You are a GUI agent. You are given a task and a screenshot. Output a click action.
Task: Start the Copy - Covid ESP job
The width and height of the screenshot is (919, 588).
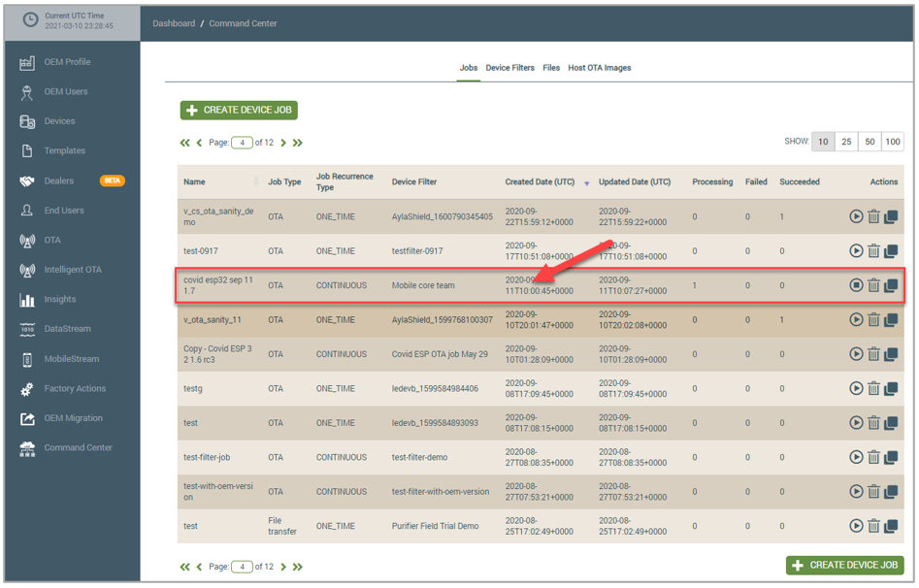pyautogui.click(x=856, y=354)
